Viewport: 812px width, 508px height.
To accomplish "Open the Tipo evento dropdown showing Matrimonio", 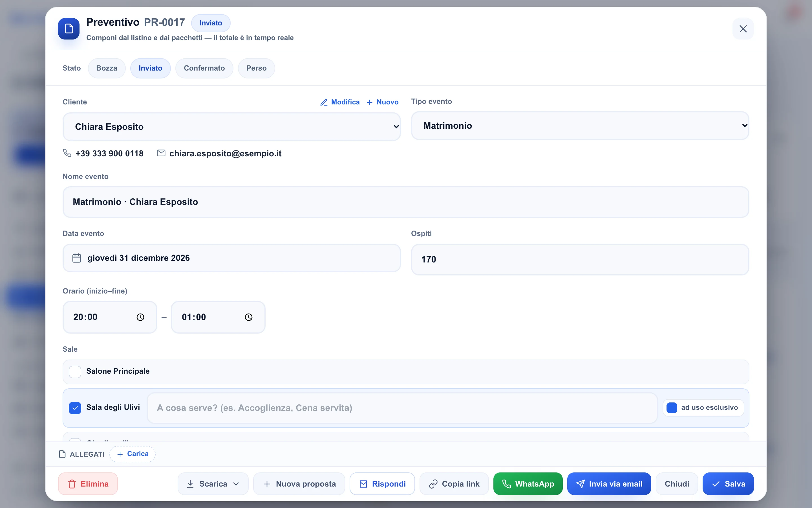I will click(x=580, y=126).
